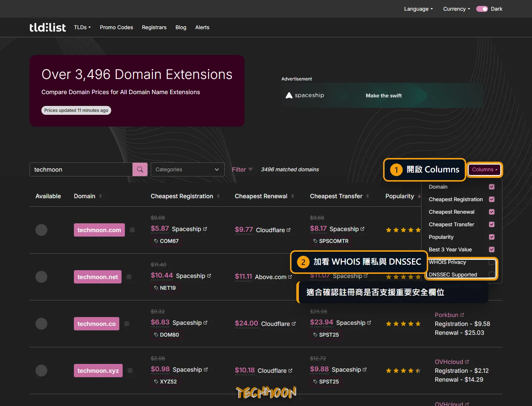Open the Categories dropdown
Screen dimensions: 532x406
[x=188, y=169]
